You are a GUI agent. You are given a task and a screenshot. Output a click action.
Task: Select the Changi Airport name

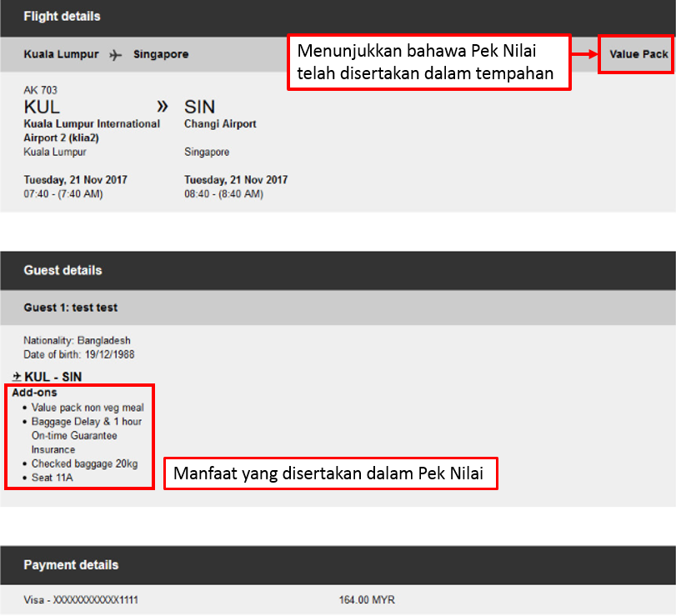tap(220, 124)
